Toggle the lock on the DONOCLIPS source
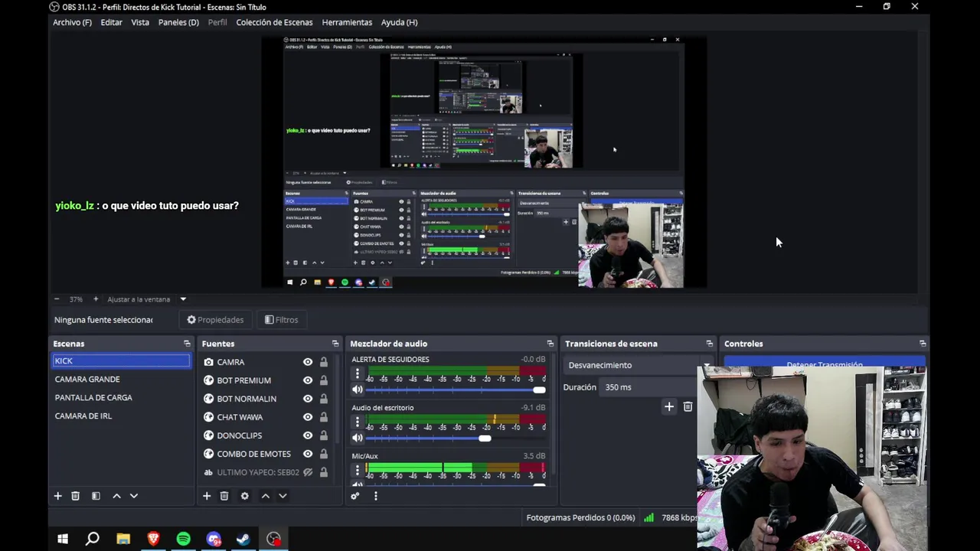 click(324, 435)
